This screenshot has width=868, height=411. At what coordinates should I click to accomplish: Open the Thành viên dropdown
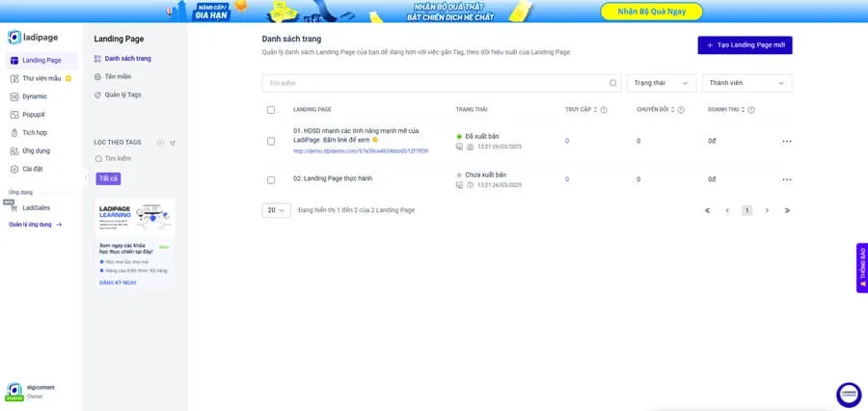(x=746, y=83)
